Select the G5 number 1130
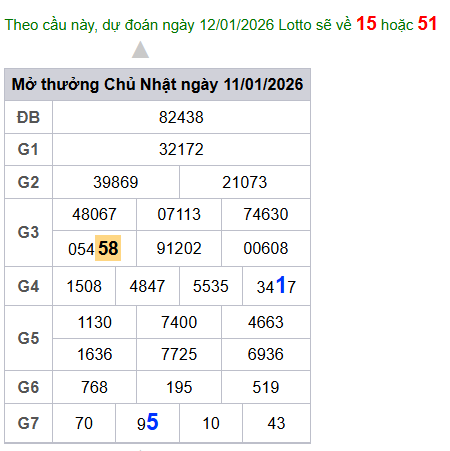450x451 pixels. [x=94, y=322]
